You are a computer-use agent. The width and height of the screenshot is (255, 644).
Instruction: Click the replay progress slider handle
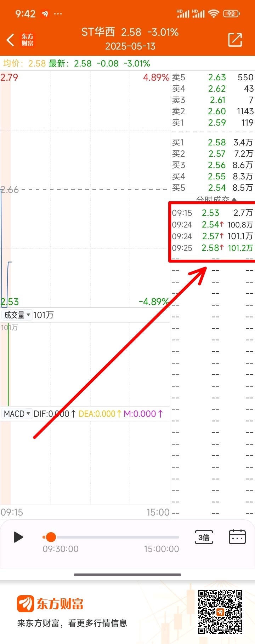pos(51,537)
